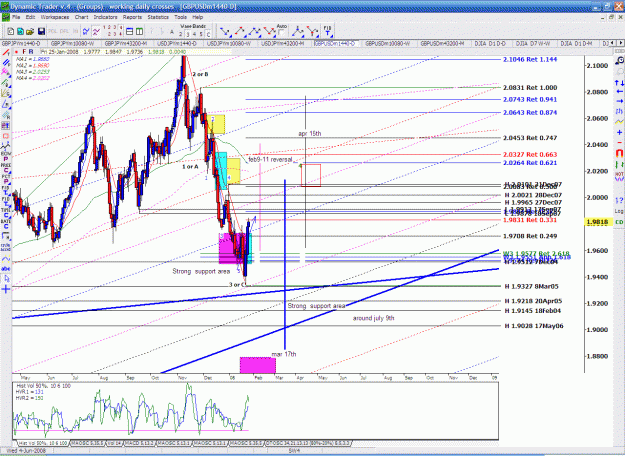
Task: Click the abc text annotation tool
Action: [6, 269]
